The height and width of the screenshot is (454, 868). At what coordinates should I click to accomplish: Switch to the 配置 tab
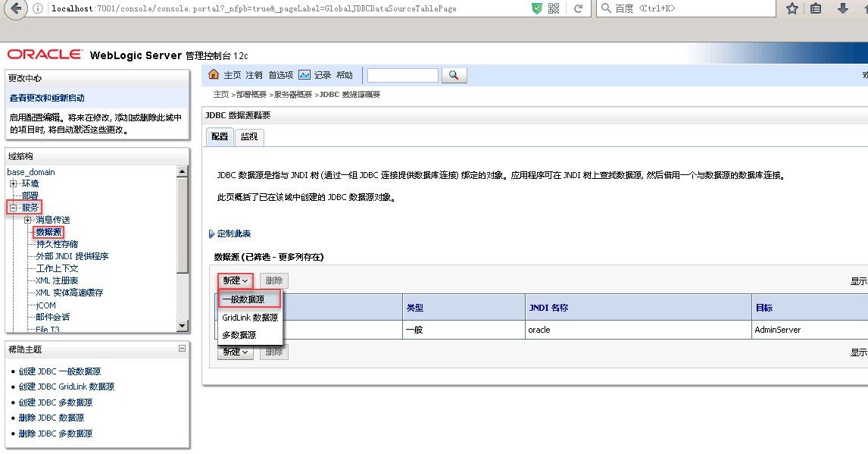(x=220, y=136)
